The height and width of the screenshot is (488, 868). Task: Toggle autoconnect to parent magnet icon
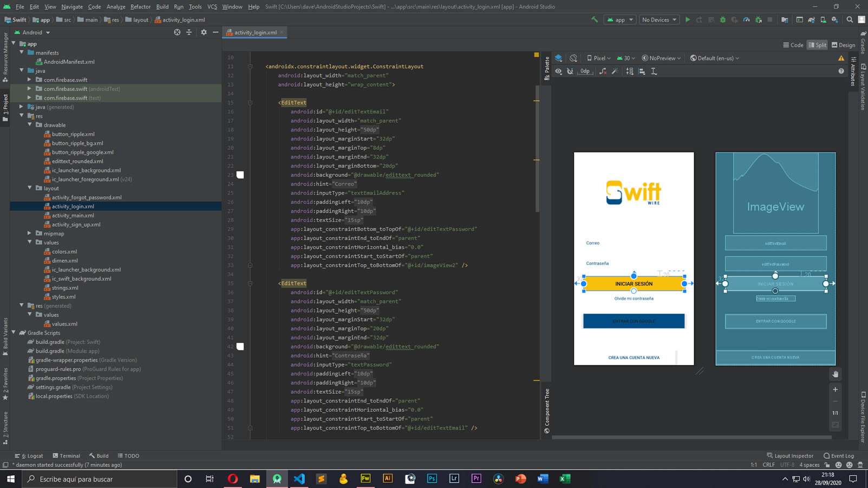[x=570, y=71]
